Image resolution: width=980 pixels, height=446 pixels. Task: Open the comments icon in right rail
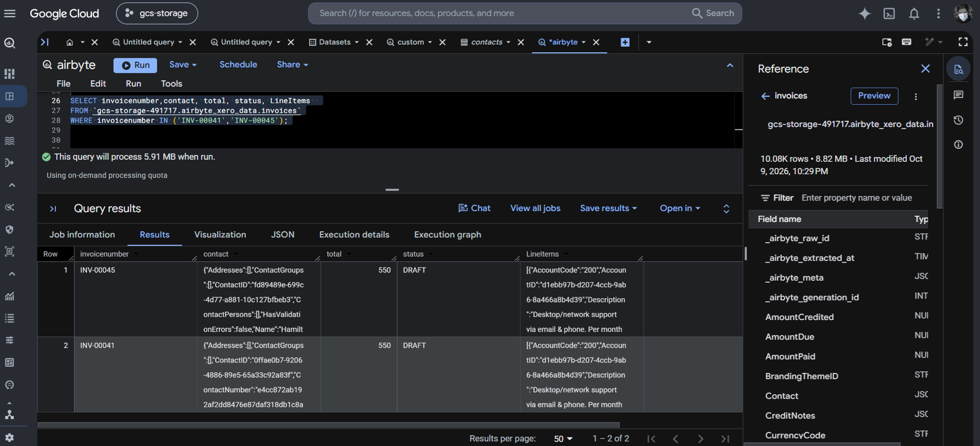click(958, 95)
